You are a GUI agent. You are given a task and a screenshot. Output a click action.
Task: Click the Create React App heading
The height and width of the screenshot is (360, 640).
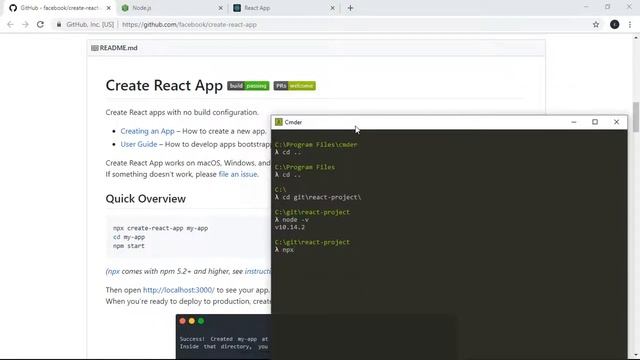coord(164,85)
